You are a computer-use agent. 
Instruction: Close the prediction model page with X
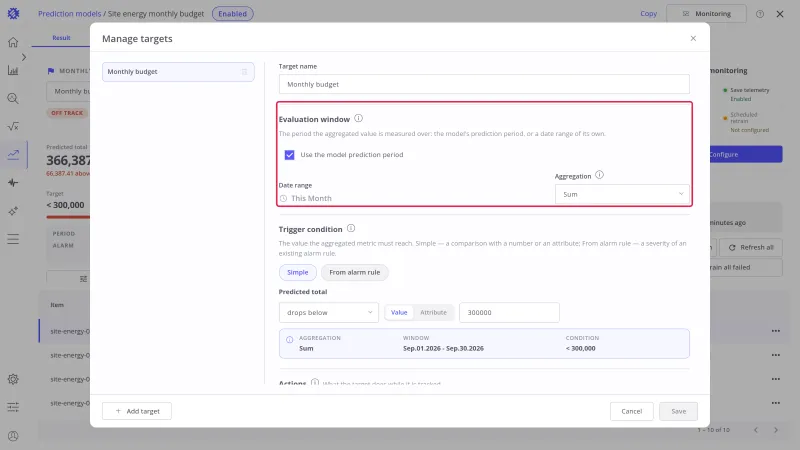point(780,14)
